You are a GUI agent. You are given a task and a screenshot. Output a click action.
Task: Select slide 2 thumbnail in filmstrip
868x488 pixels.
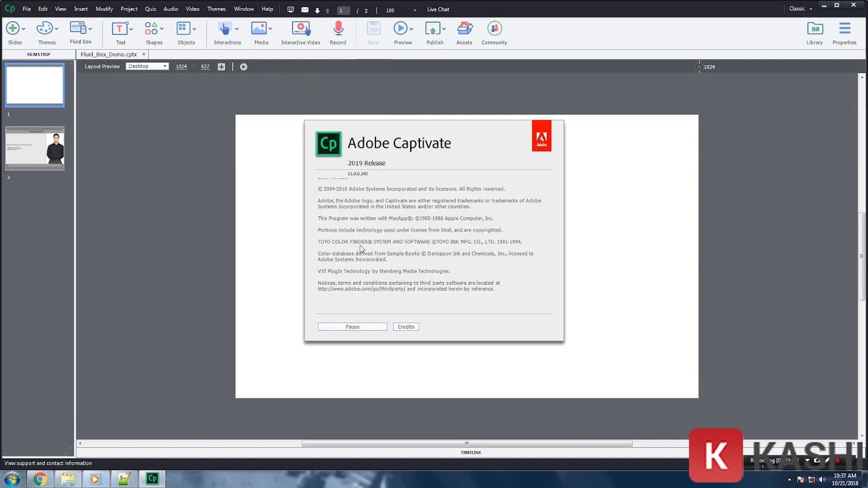point(35,148)
